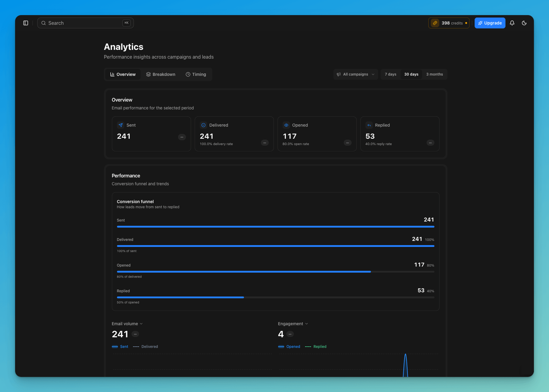This screenshot has height=392, width=549.
Task: Toggle the Sent series legend
Action: [120, 347]
